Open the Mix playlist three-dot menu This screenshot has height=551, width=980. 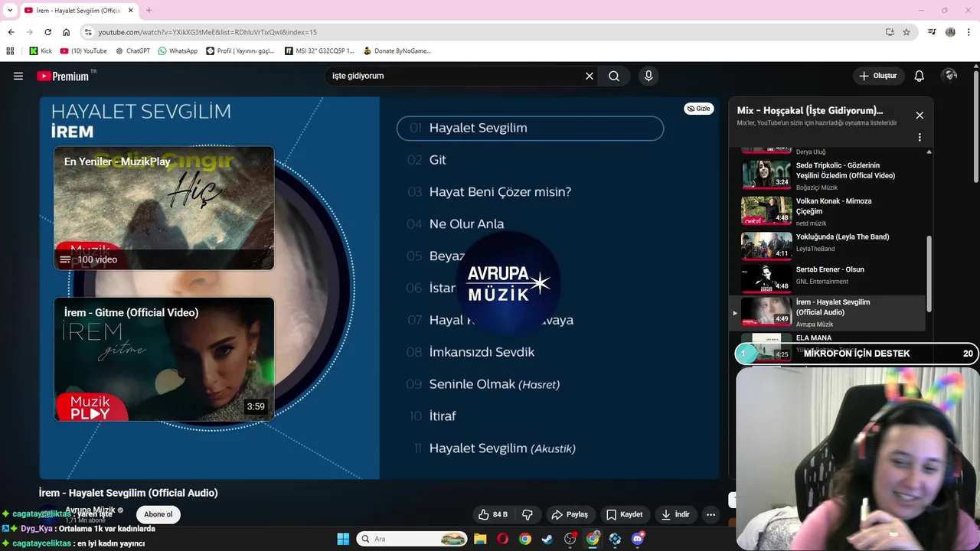pos(920,138)
